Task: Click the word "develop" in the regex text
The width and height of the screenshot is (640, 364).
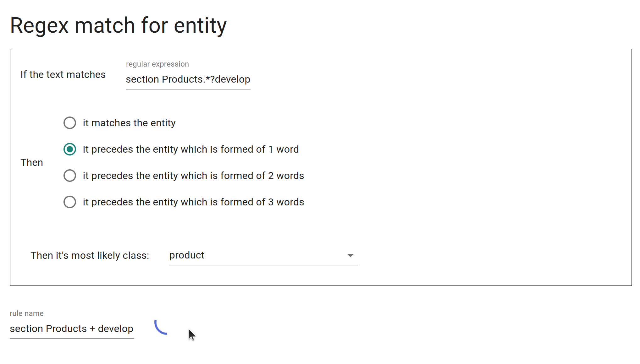Action: pyautogui.click(x=233, y=79)
